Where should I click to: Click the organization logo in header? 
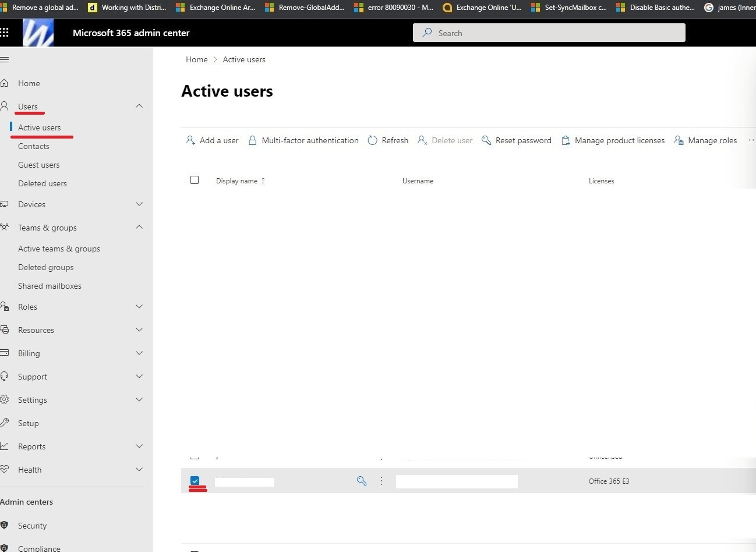tap(38, 33)
